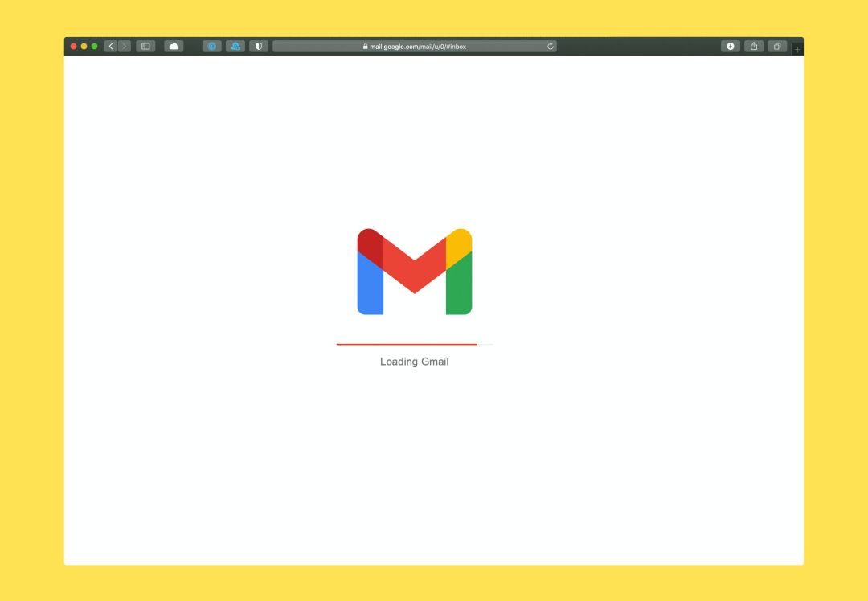Click the Gmail M logo
The height and width of the screenshot is (601, 868).
pyautogui.click(x=415, y=271)
